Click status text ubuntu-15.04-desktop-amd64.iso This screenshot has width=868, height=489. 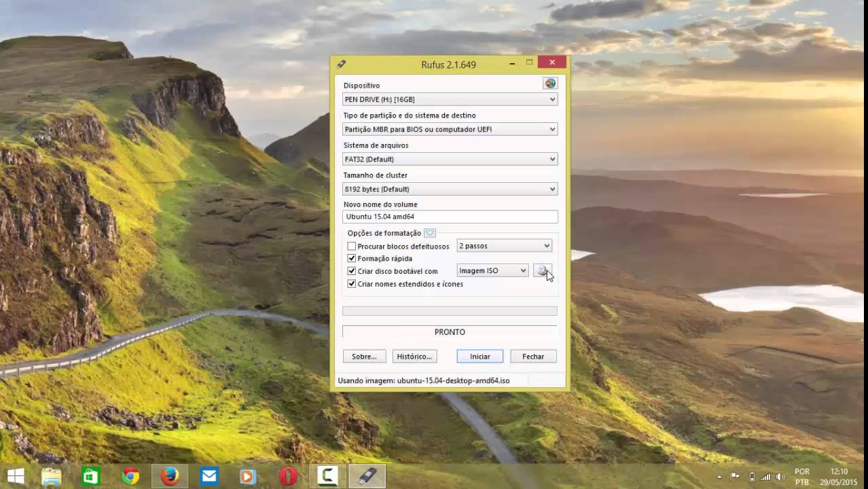[453, 380]
